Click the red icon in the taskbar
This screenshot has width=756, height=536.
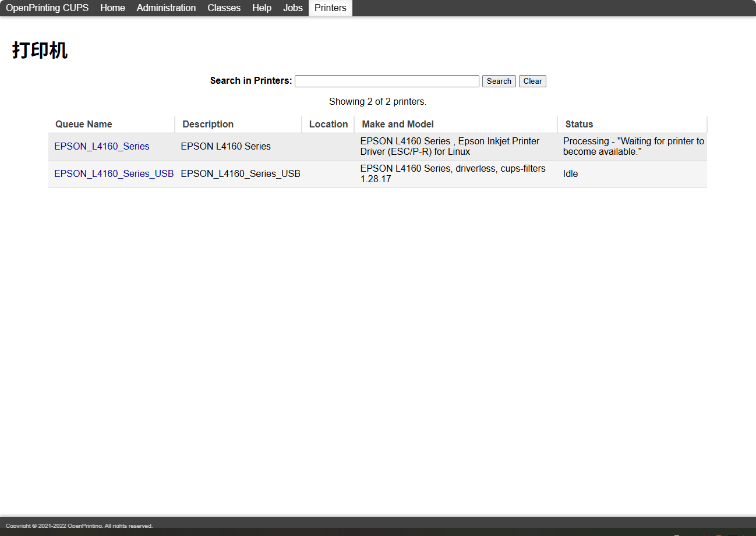718,535
